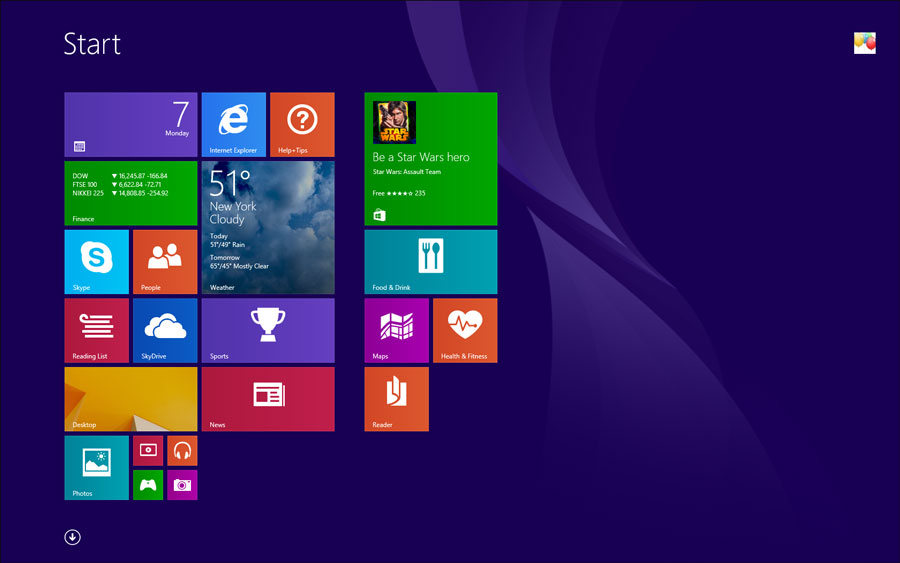Open the small Music headphones tile
The height and width of the screenshot is (563, 900).
183,451
